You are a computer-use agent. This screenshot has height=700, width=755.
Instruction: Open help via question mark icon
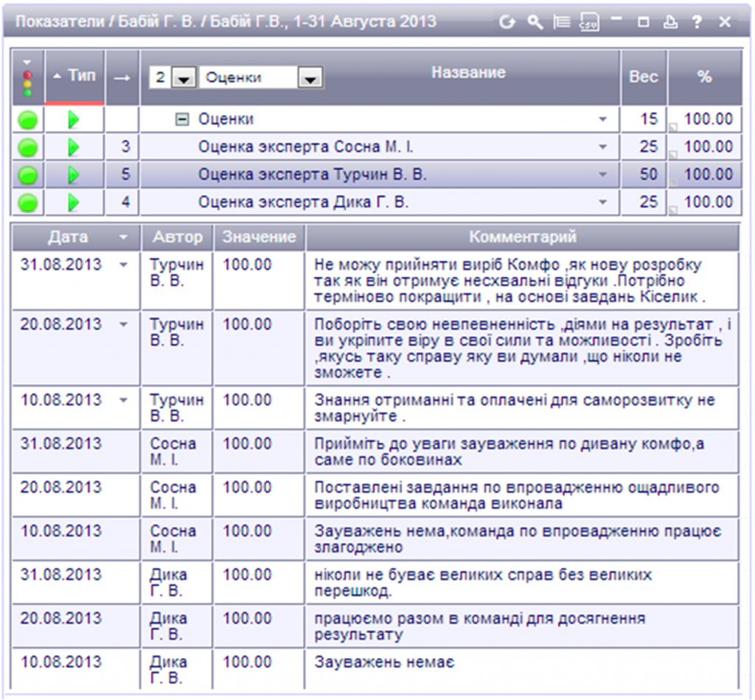697,21
